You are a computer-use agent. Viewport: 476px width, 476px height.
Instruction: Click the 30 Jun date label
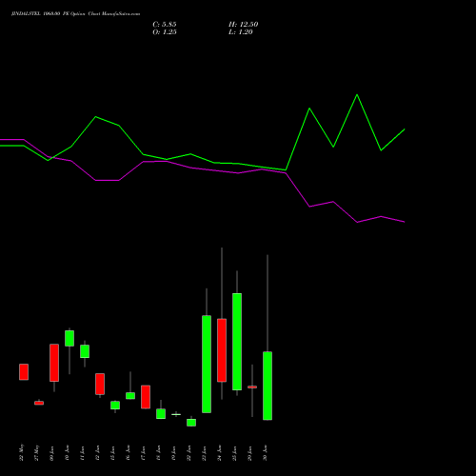266,453
